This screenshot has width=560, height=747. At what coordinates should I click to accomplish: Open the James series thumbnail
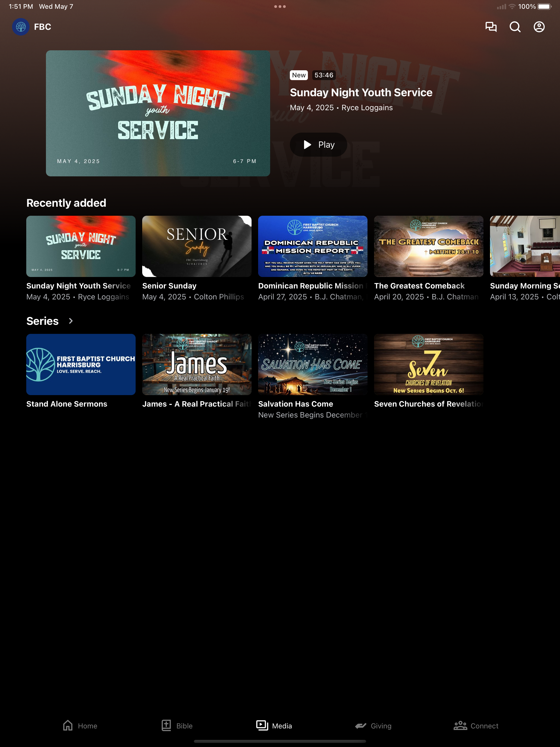(197, 364)
